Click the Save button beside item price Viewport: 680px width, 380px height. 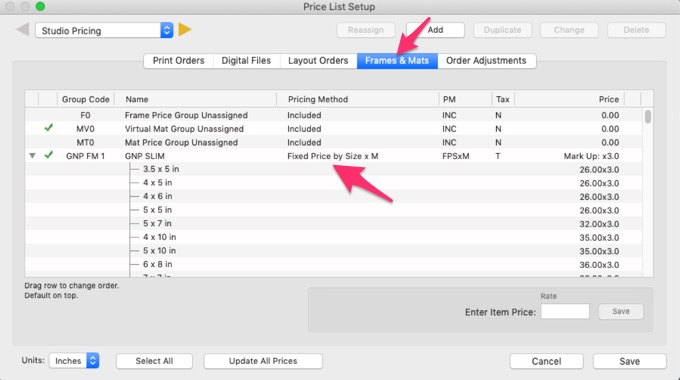621,311
